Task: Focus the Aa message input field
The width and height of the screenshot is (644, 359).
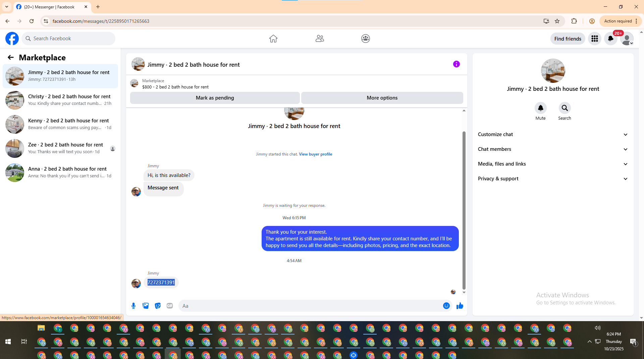Action: (310, 306)
